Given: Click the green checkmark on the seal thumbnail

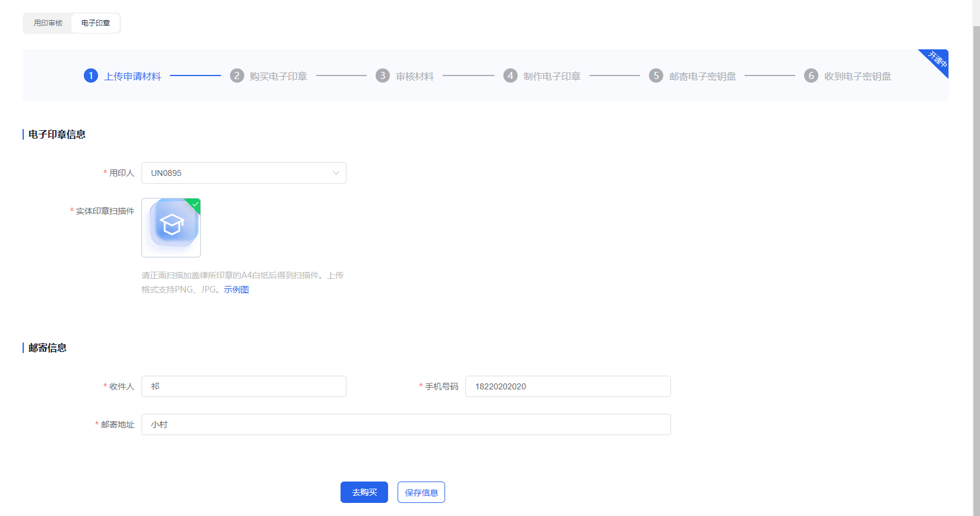Looking at the screenshot, I should (196, 204).
